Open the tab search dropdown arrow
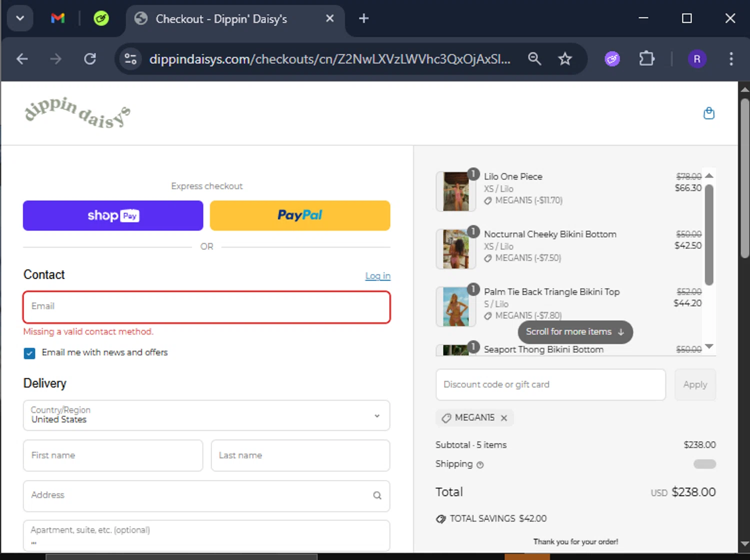Viewport: 750px width, 560px height. 20,18
